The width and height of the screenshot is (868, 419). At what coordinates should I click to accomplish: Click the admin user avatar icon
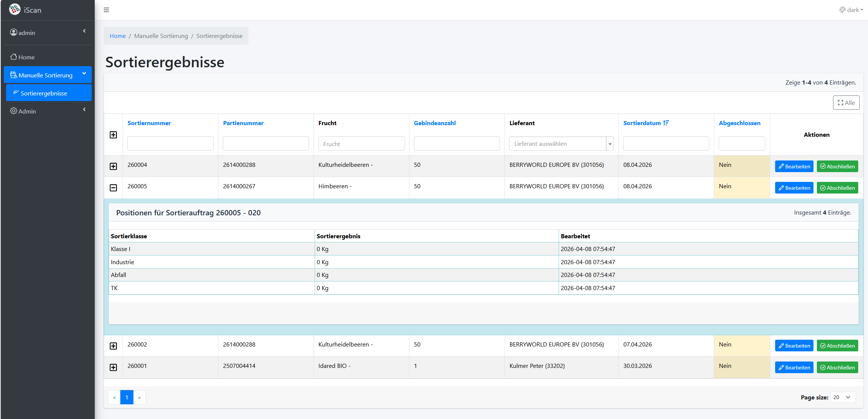(x=14, y=32)
